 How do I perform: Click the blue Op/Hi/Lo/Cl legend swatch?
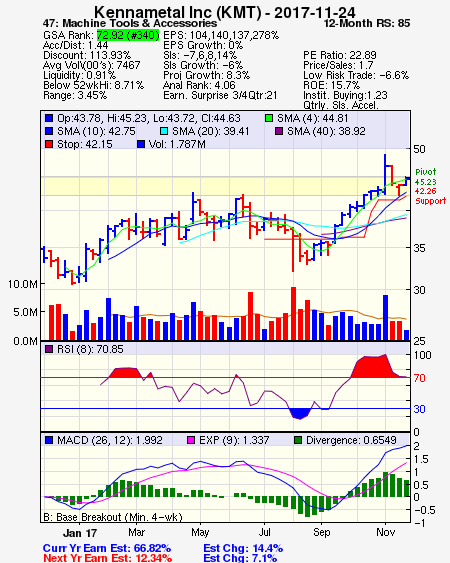[x=49, y=118]
